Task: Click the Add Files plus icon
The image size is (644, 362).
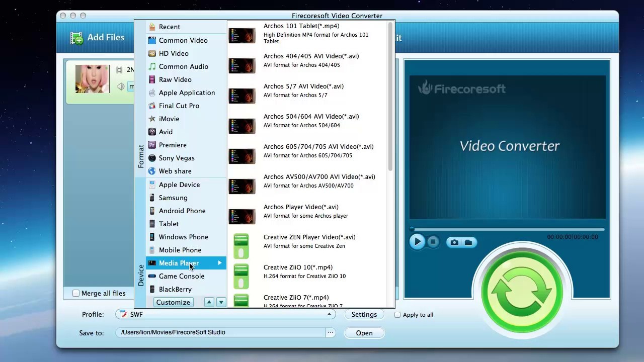Action: tap(76, 38)
